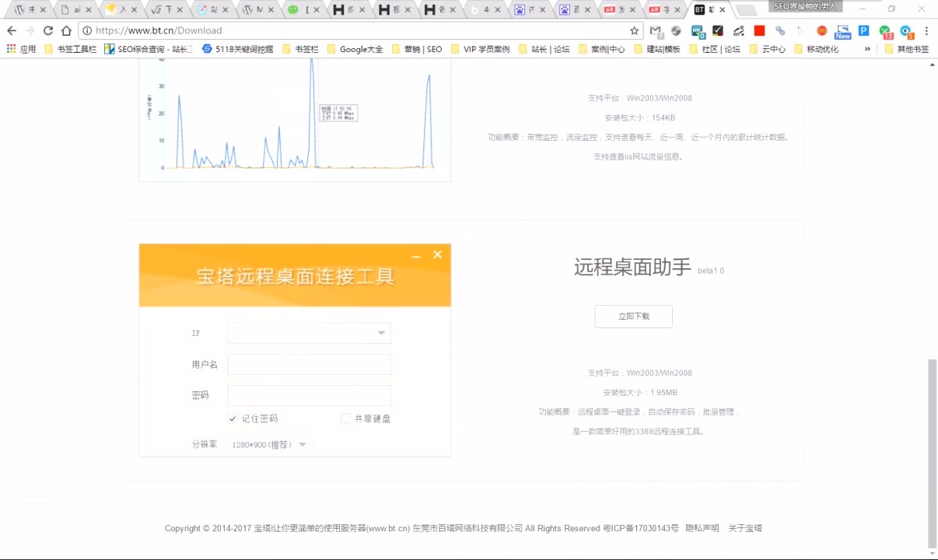Bookmark this page with the star icon

635,30
